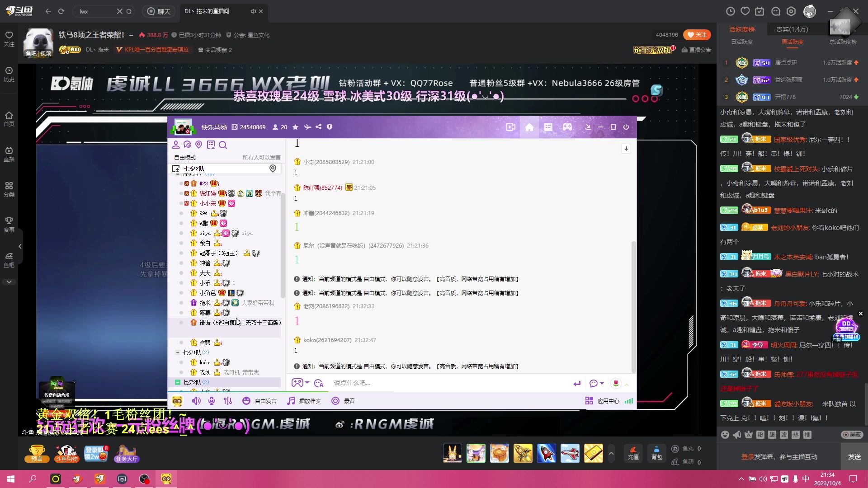Send the rocket gift from gift bar
The height and width of the screenshot is (488, 868).
(x=547, y=453)
